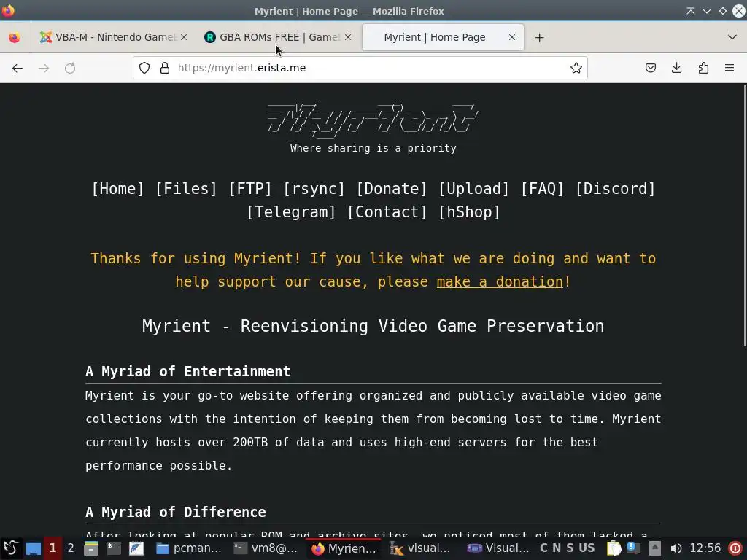Close the VBA-M tab
Image resolution: width=747 pixels, height=560 pixels.
tap(184, 37)
